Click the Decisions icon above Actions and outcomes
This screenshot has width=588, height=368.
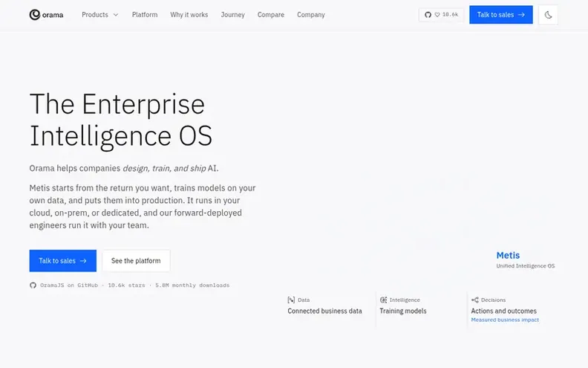(x=474, y=300)
